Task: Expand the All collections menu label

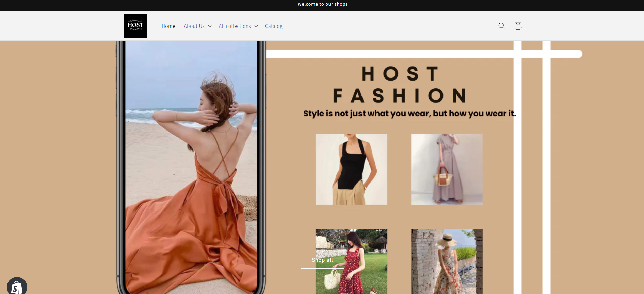Action: pos(235,26)
